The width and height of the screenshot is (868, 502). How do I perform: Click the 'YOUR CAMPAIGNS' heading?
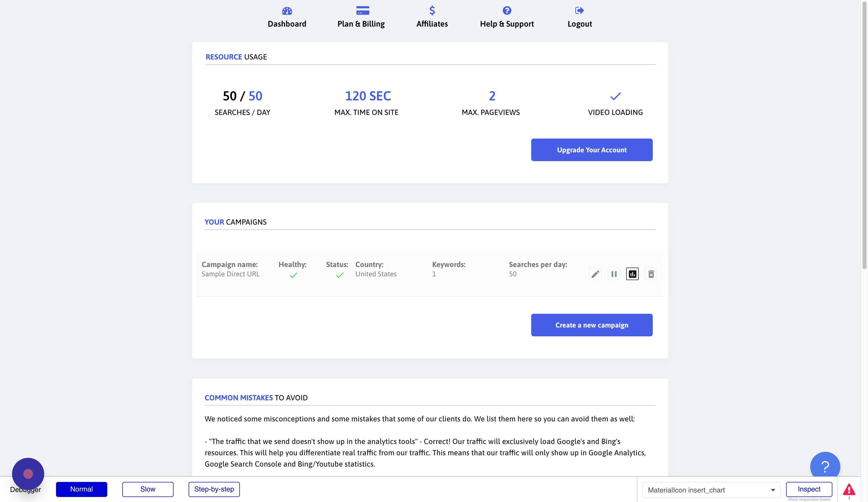click(x=236, y=222)
